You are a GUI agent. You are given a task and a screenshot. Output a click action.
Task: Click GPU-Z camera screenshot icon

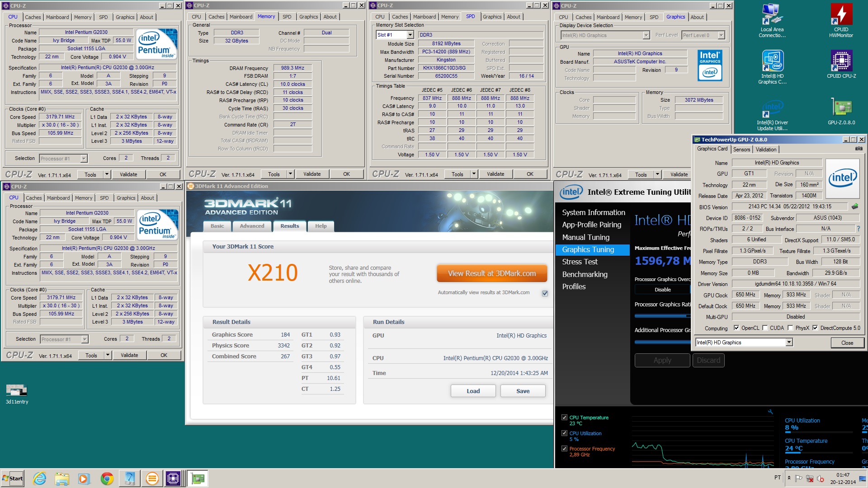tap(859, 149)
